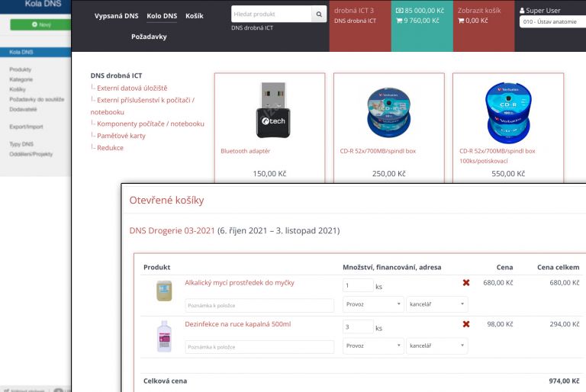
Task: Click the search magnifier icon button
Action: click(x=319, y=14)
